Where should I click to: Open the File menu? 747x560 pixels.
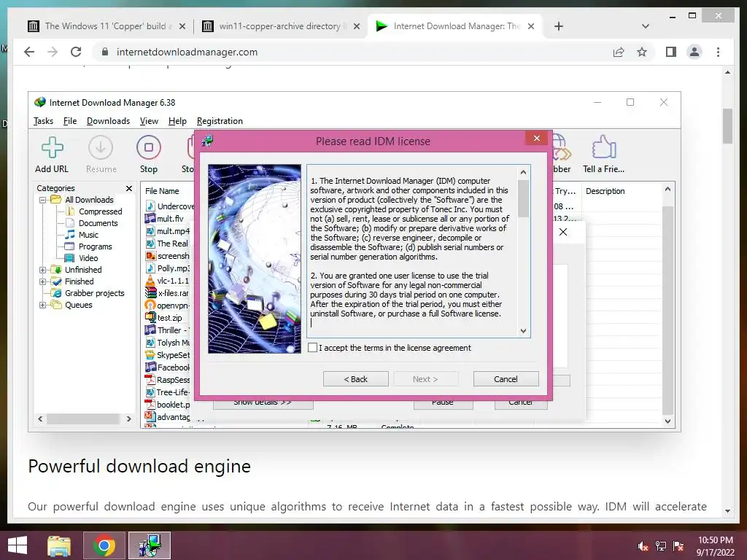[70, 121]
